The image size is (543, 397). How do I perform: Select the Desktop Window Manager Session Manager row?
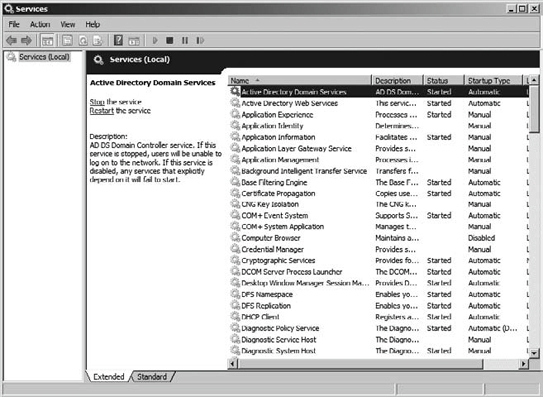pos(378,283)
